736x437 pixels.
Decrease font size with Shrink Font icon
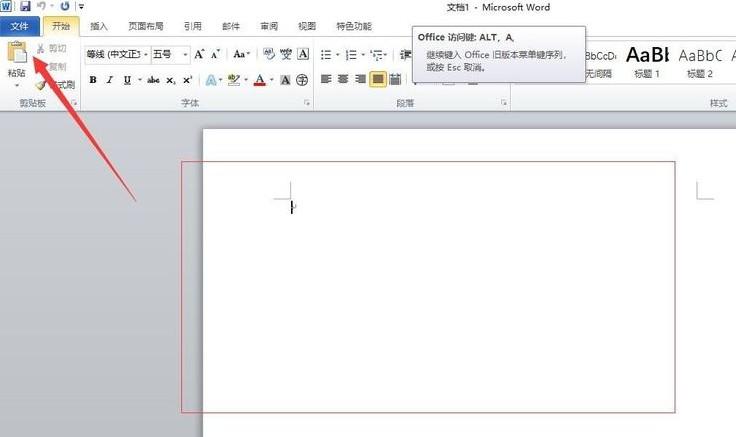[215, 54]
